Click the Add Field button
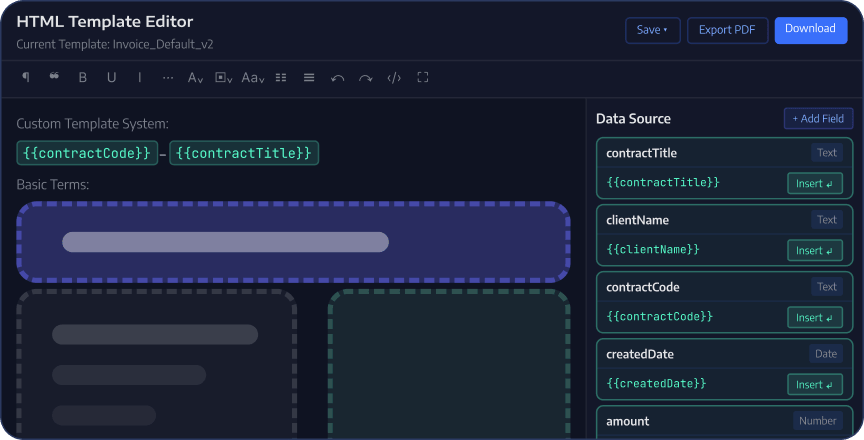The image size is (864, 440). click(x=818, y=118)
